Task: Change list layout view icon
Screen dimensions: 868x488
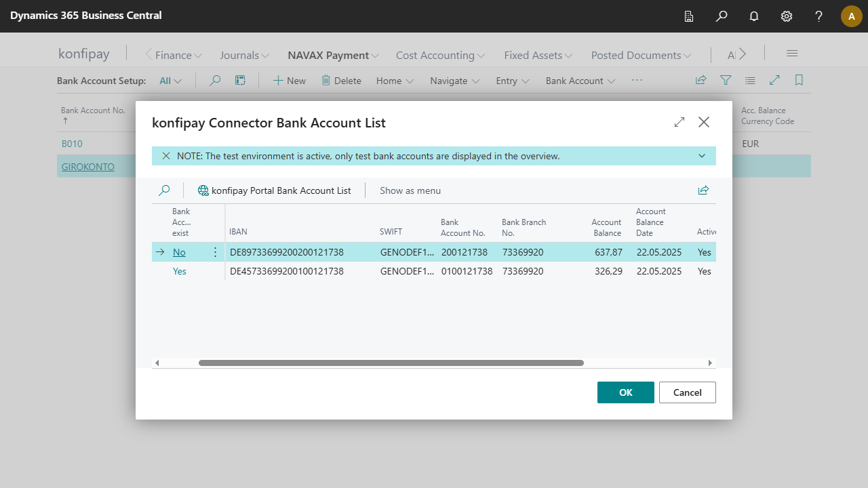Action: tap(750, 81)
